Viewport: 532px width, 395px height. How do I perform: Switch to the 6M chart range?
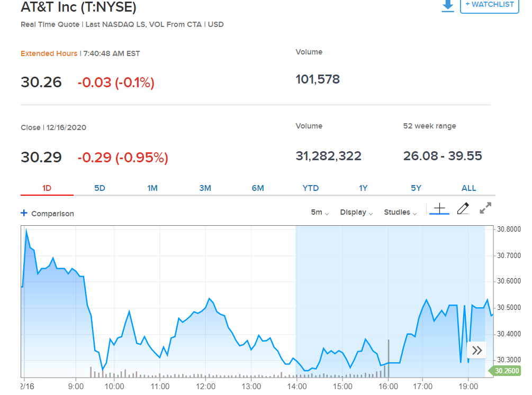pos(258,188)
